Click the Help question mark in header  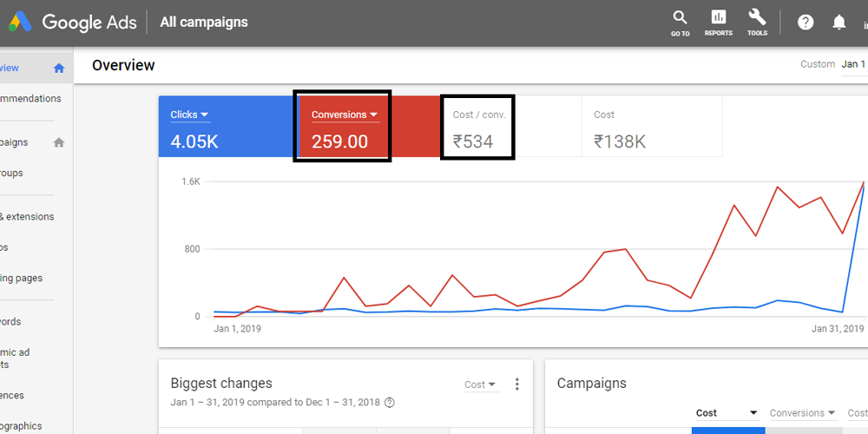click(806, 23)
